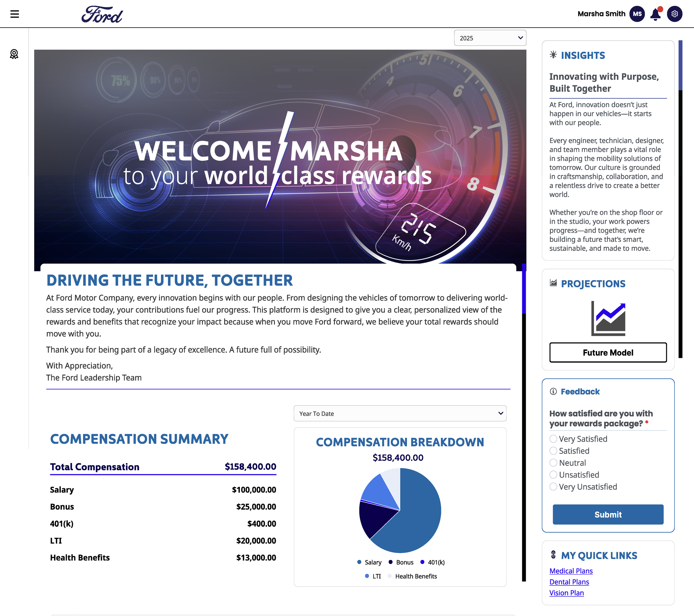694x616 pixels.
Task: Open the 2025 year dropdown
Action: pyautogui.click(x=490, y=38)
